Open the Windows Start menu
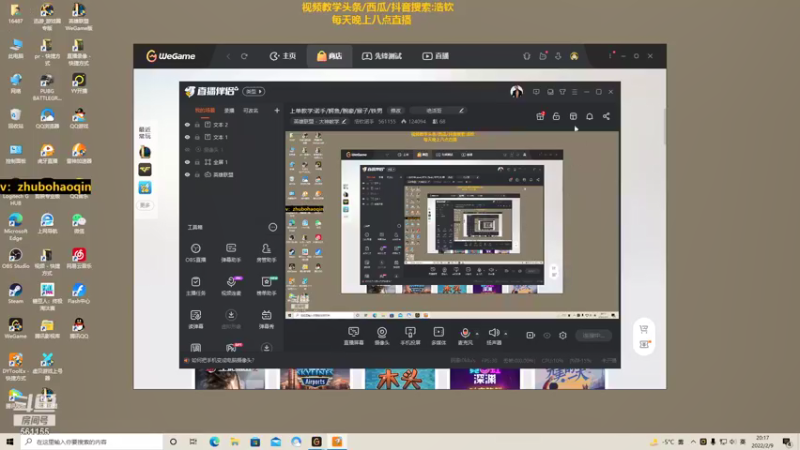 pyautogui.click(x=10, y=442)
